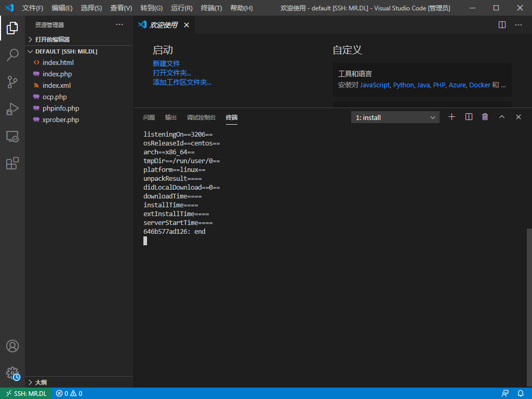Open the terminal selector dropdown '1: install'

pos(395,117)
